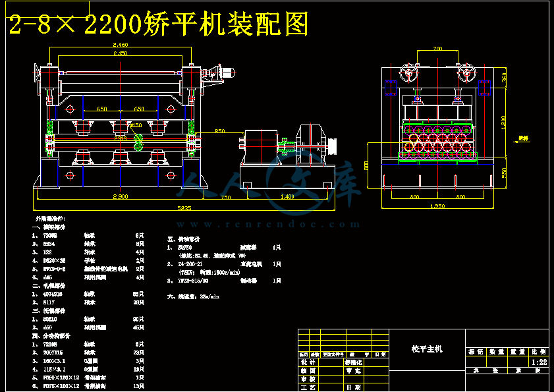Click the red circle hole on left base
554x392 pixels.
[x=70, y=176]
